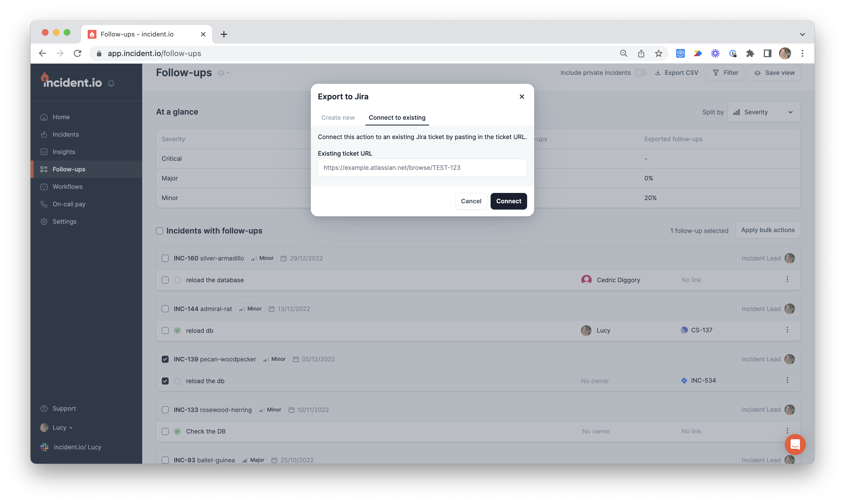Close the Export to Jira dialog
Screen dimensions: 845x504
(522, 96)
